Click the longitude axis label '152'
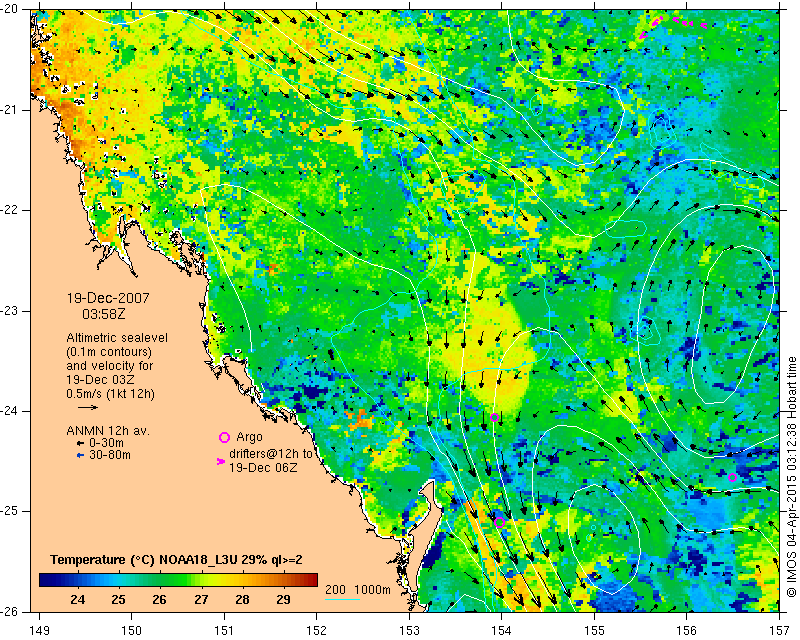 (317, 631)
